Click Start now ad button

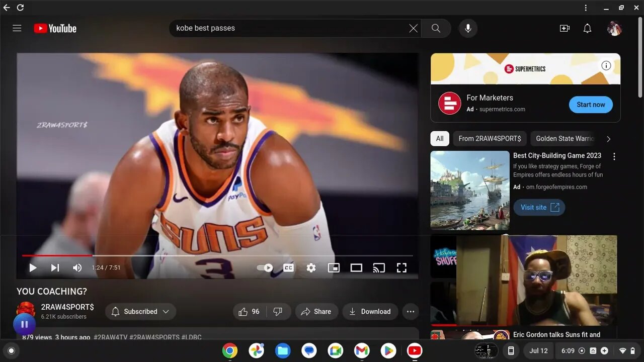click(x=591, y=105)
